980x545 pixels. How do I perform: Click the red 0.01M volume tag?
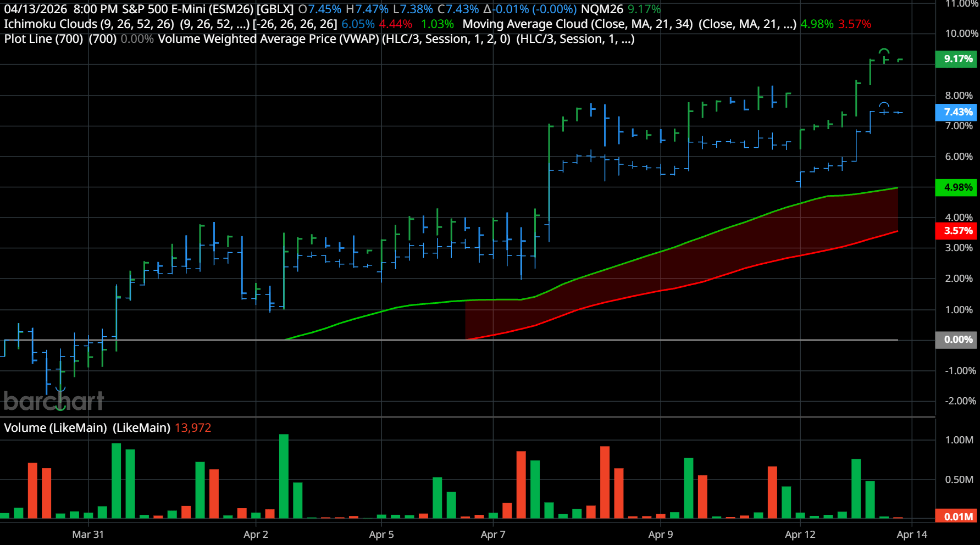click(957, 516)
